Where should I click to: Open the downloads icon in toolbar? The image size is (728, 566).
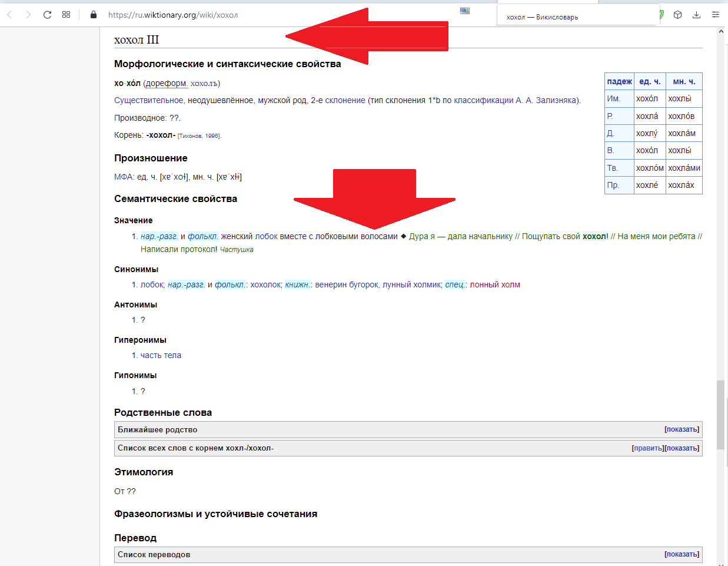(x=696, y=15)
